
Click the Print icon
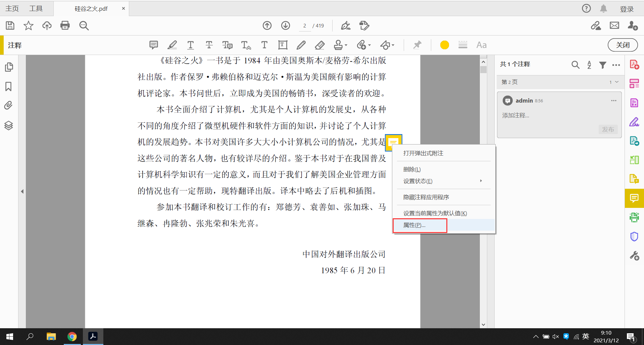click(x=65, y=25)
